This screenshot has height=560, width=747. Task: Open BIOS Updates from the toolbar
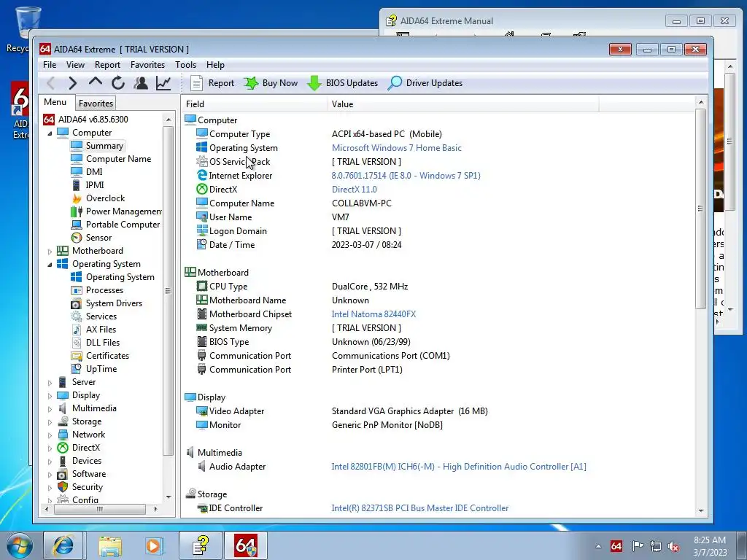343,83
